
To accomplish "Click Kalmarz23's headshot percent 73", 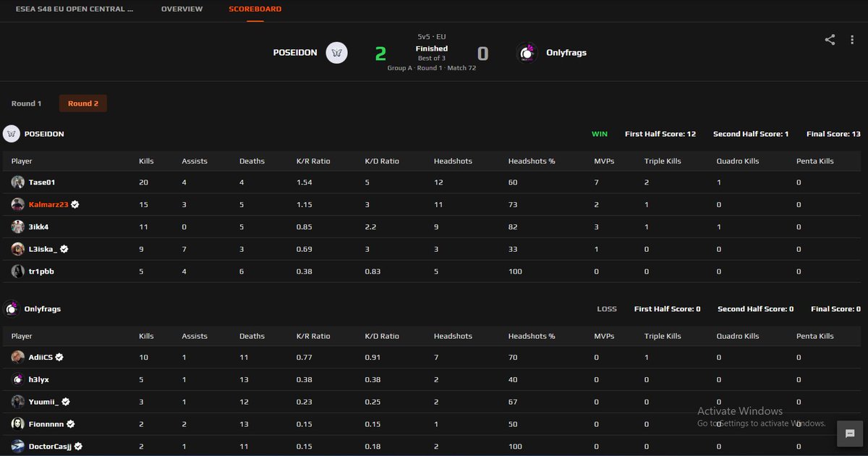I will [513, 205].
